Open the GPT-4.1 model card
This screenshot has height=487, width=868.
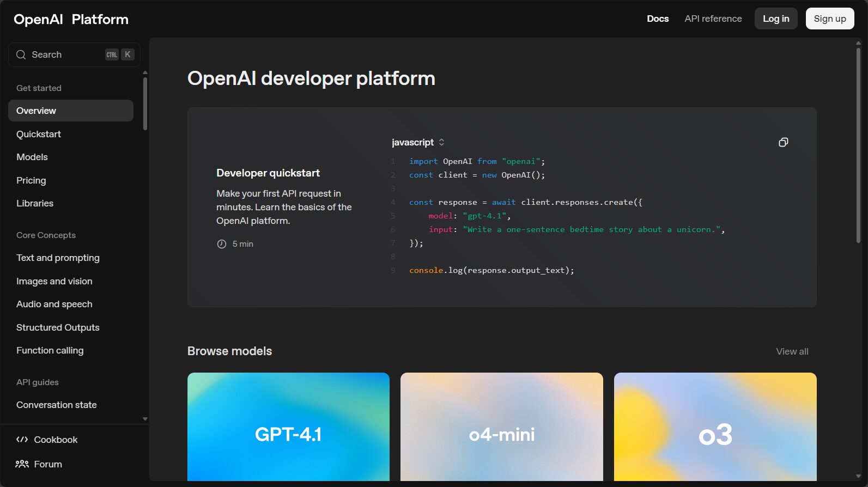coord(288,427)
